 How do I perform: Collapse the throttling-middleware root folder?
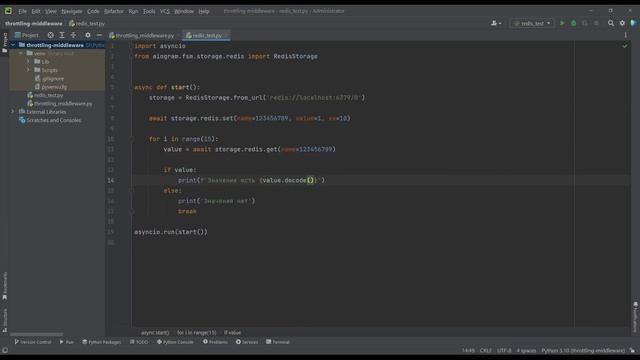tap(13, 45)
